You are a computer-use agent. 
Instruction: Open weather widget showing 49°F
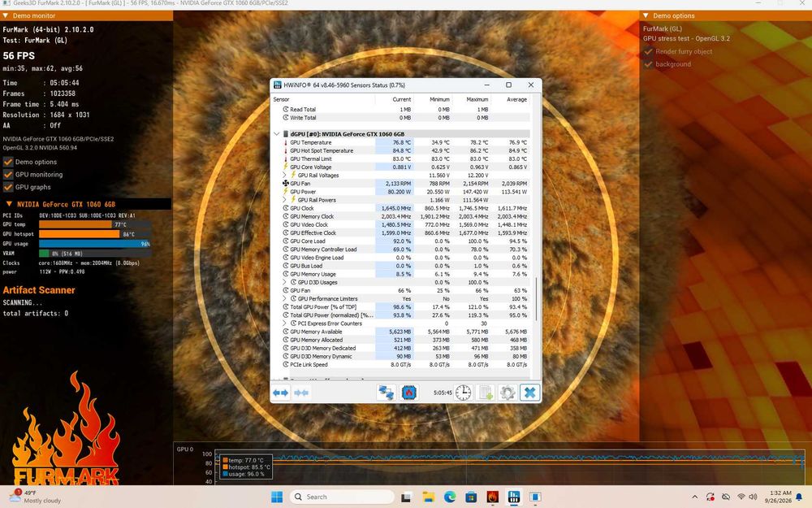35,497
